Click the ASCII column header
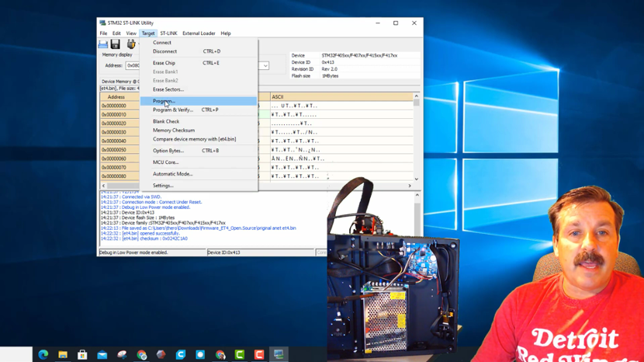The height and width of the screenshot is (362, 644). click(341, 96)
